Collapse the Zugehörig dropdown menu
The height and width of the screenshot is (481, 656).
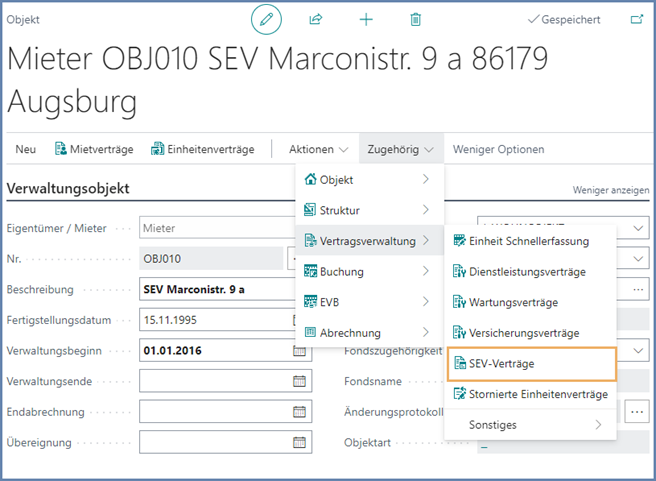pos(400,149)
